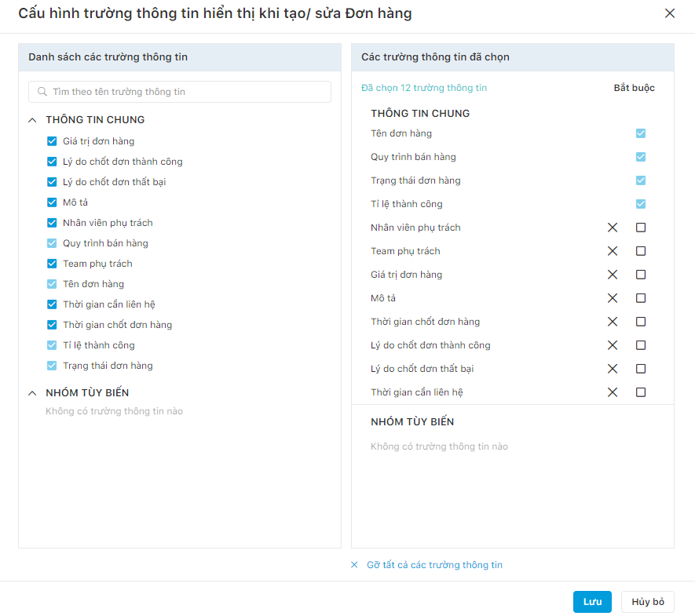The image size is (695, 616).
Task: Focus the field name search box
Action: pos(180,92)
